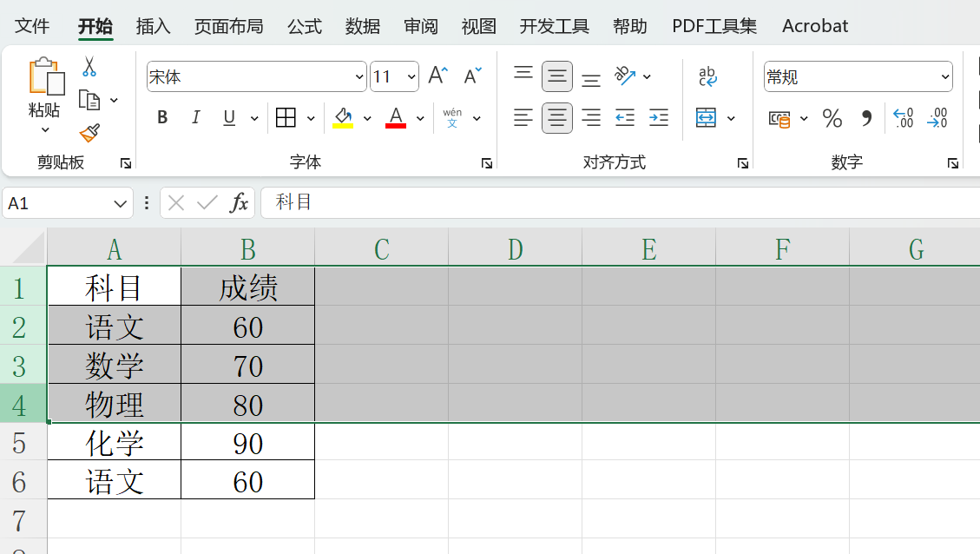This screenshot has width=980, height=554.
Task: Click formula bar showing 科目
Action: click(x=620, y=202)
